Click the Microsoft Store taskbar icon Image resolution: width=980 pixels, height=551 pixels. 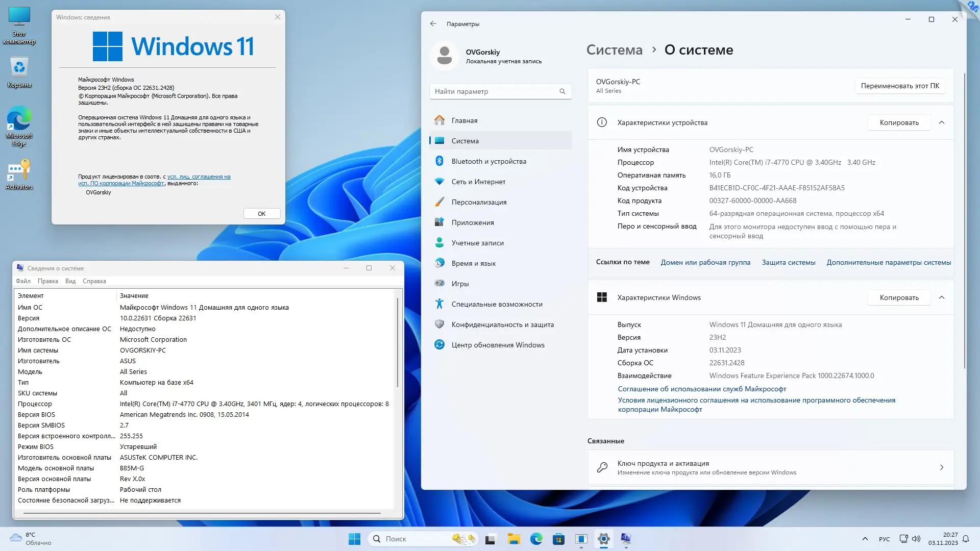click(x=558, y=539)
